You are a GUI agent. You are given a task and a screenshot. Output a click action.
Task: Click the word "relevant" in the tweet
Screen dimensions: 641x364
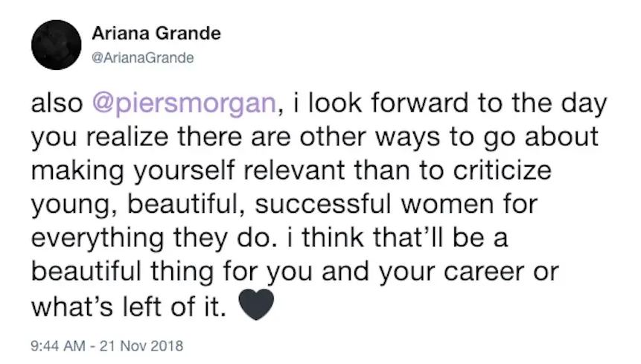[294, 170]
